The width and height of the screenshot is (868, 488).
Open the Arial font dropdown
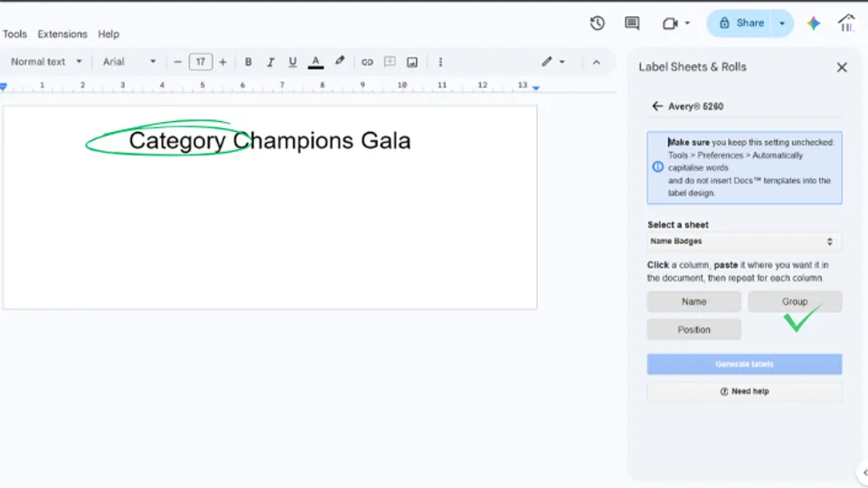pos(129,62)
